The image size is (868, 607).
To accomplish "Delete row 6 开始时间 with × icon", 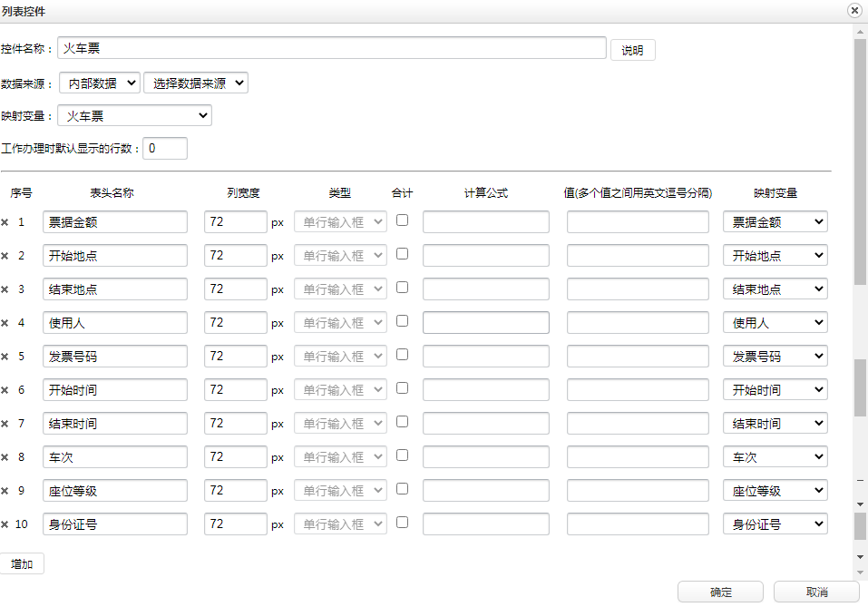I will click(x=5, y=390).
